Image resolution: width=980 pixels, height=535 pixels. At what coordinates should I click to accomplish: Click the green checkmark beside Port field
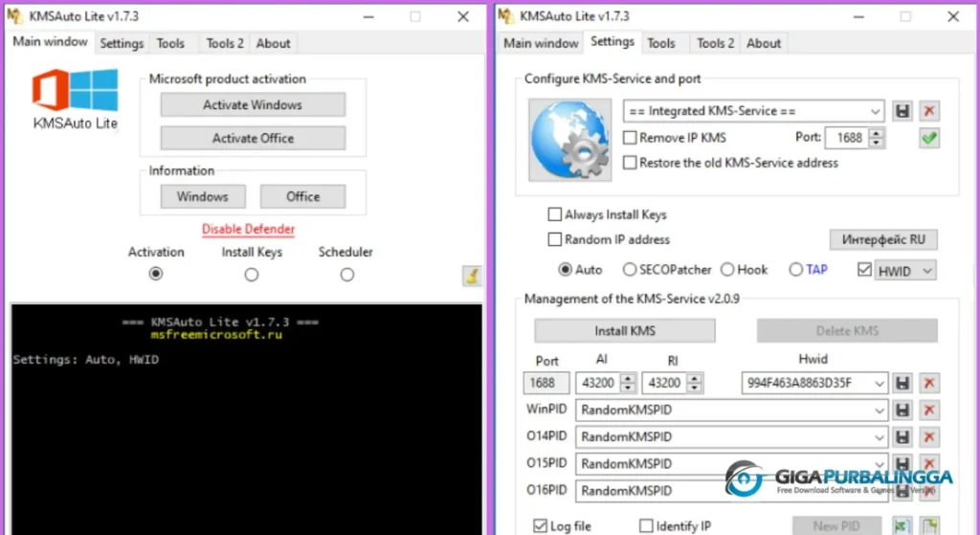pos(928,138)
